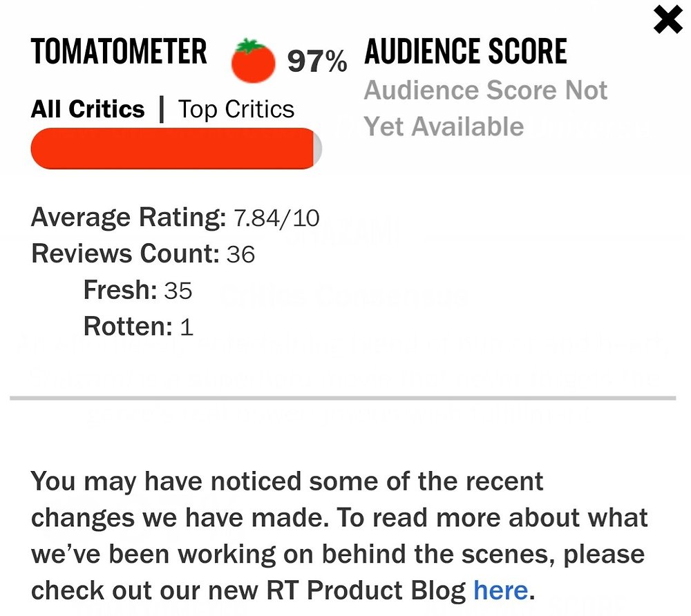Click the gray unfilled end of score bar
This screenshot has height=616, width=691.
pos(318,148)
